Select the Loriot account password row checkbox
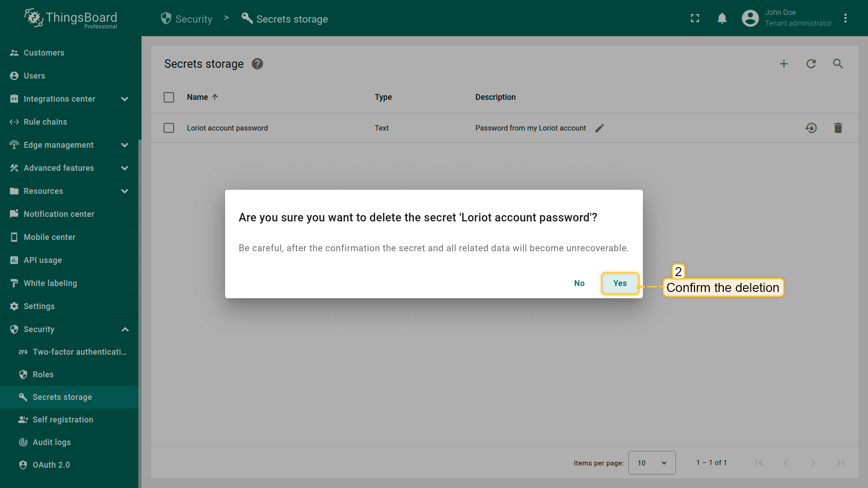The width and height of the screenshot is (868, 488). tap(169, 128)
